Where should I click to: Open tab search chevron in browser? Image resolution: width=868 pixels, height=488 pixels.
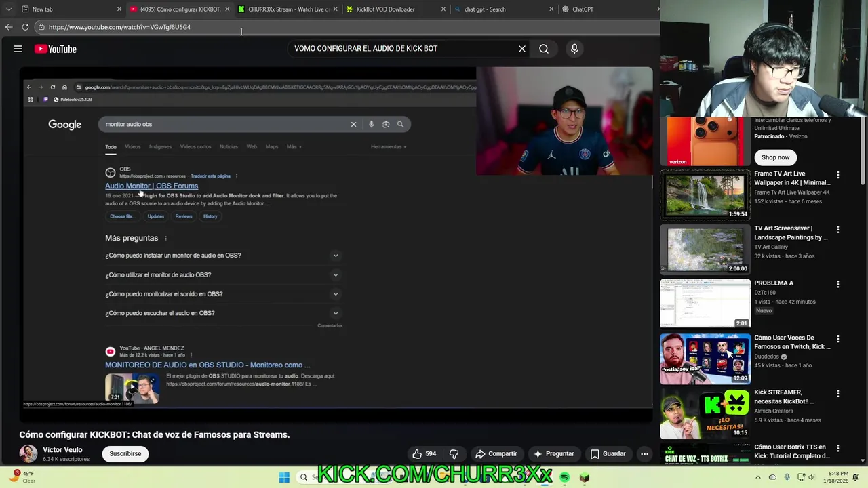tap(8, 9)
